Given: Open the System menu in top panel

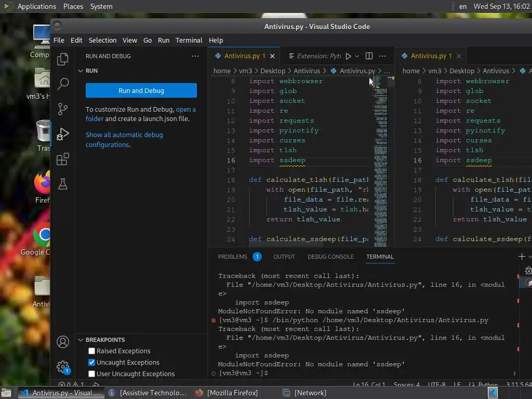Looking at the screenshot, I should click(101, 6).
